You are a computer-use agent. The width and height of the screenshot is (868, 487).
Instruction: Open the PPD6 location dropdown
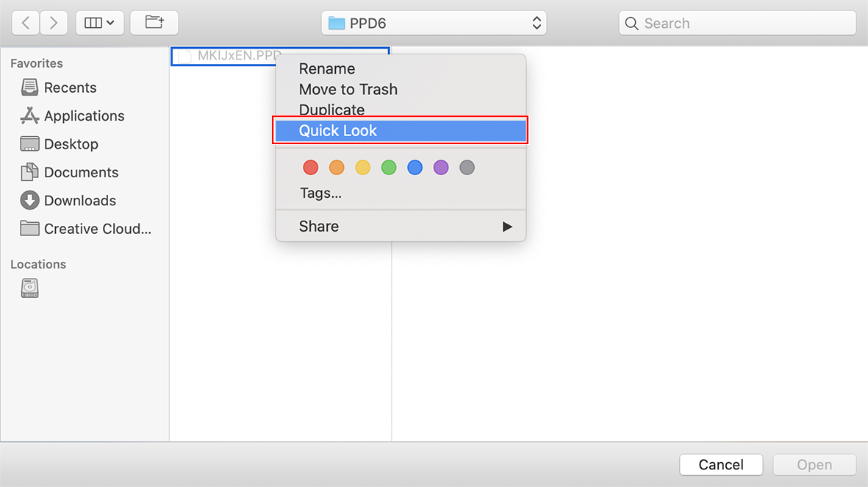[433, 22]
